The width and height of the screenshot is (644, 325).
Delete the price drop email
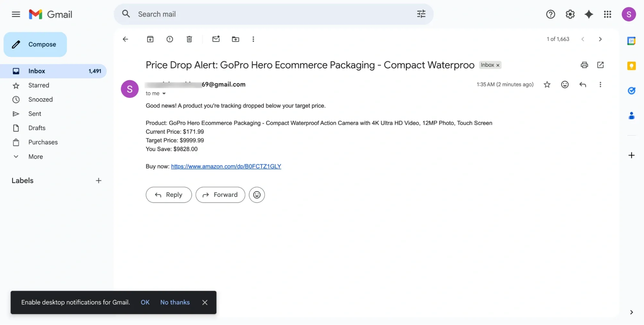(x=189, y=39)
